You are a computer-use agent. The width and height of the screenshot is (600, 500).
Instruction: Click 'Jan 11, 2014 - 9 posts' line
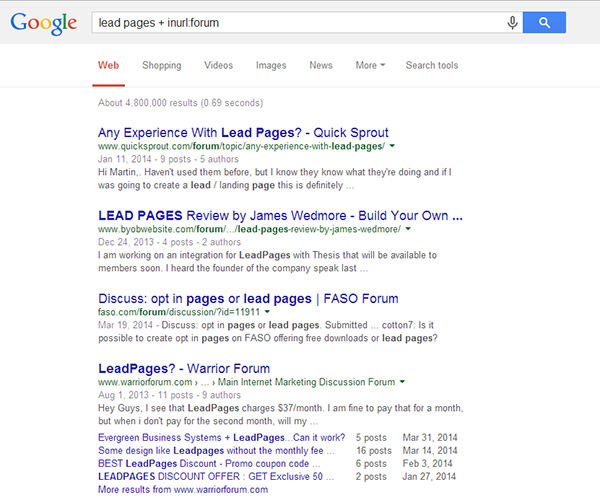168,159
